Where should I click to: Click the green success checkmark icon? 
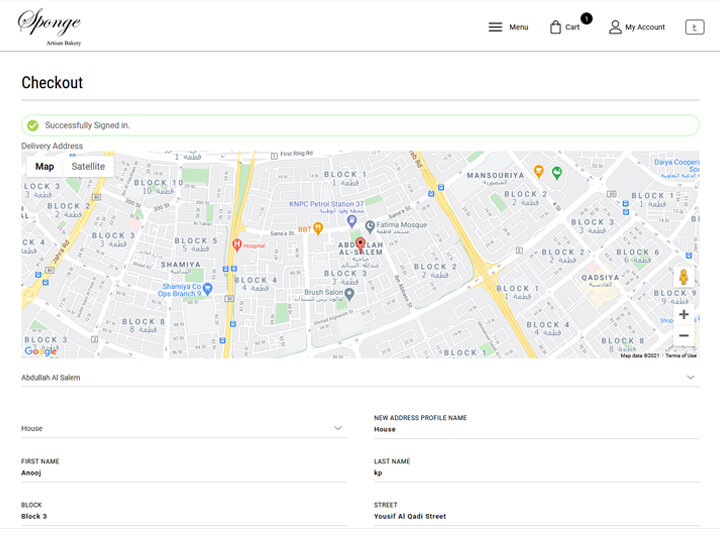click(33, 125)
